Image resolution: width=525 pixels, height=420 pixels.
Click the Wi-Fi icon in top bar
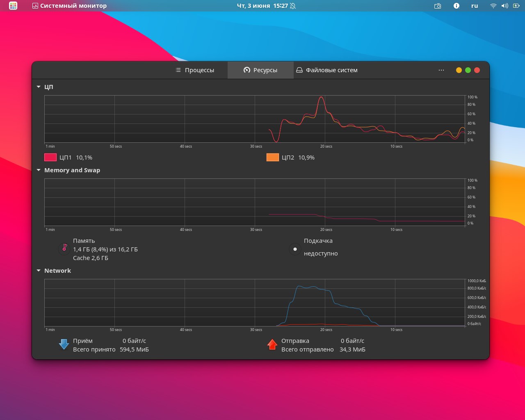tap(493, 6)
